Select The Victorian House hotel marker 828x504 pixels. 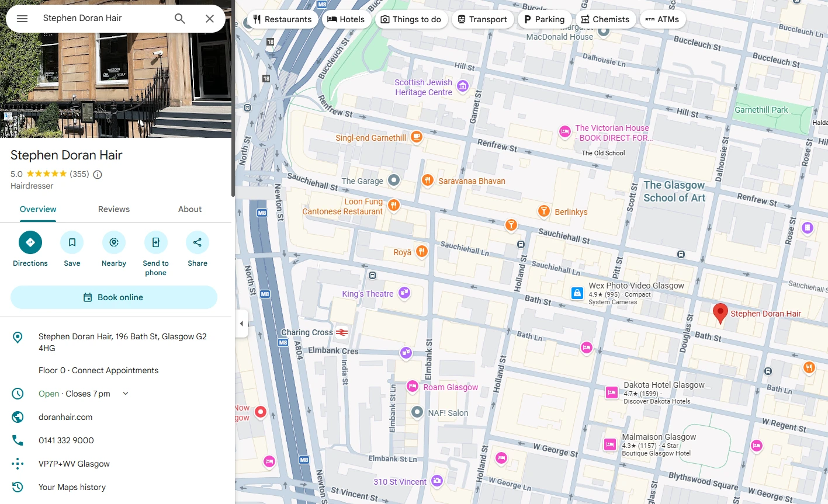click(x=565, y=131)
